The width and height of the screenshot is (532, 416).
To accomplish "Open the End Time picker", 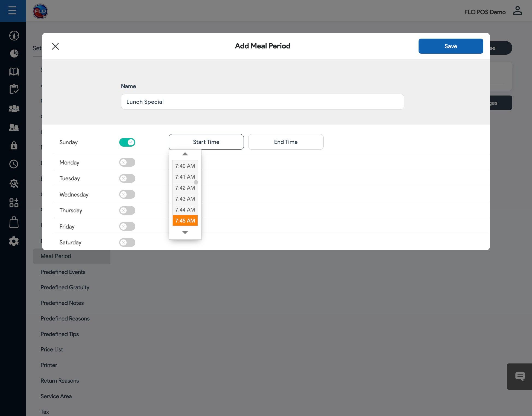I will 286,142.
